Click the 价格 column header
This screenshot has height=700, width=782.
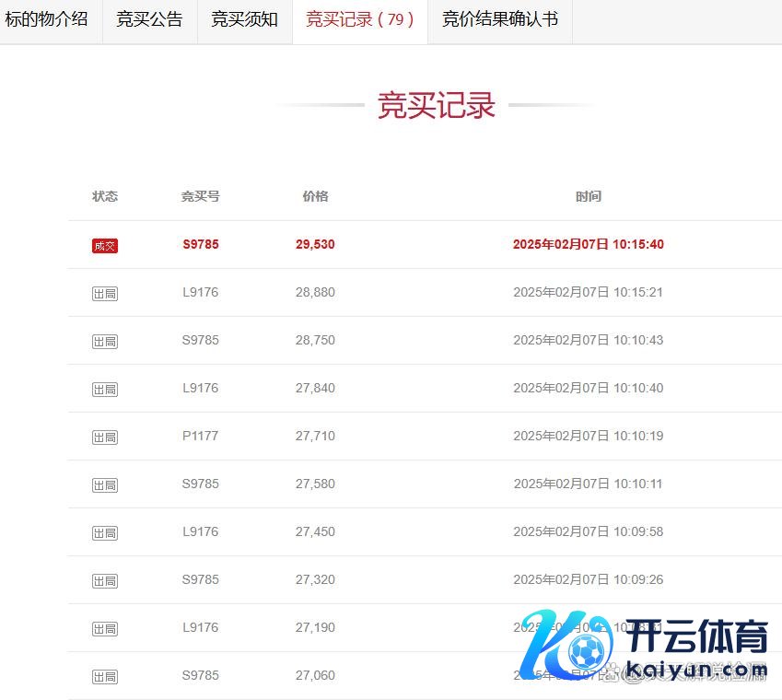point(315,196)
